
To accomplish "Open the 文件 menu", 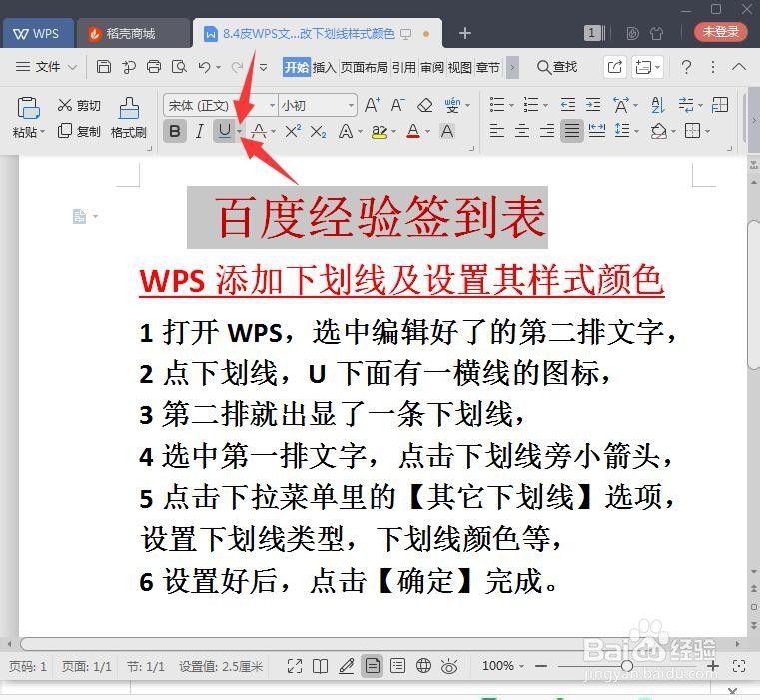I will [46, 67].
